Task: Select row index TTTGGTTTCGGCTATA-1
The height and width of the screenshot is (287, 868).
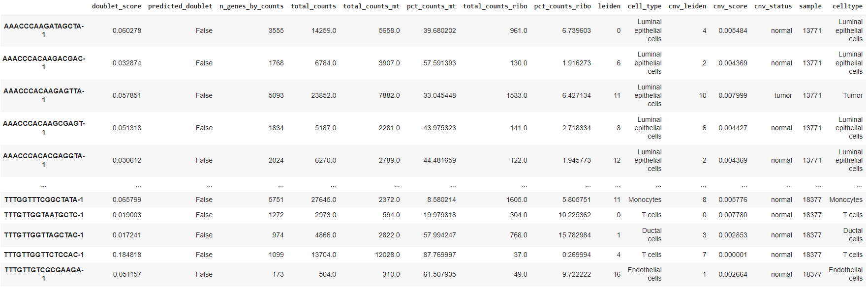Action: (x=44, y=200)
